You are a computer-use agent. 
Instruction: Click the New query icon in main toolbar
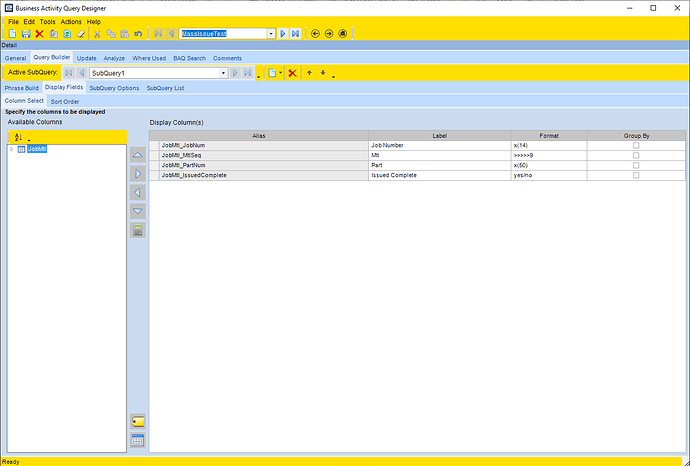tap(12, 33)
